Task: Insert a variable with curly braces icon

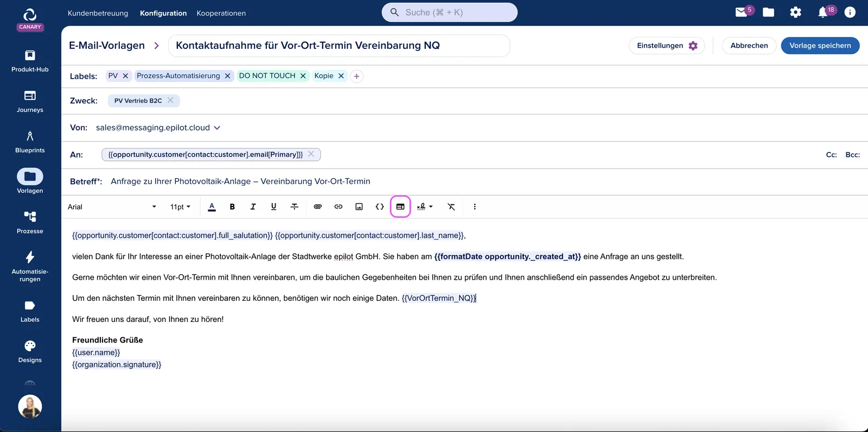Action: coord(380,207)
